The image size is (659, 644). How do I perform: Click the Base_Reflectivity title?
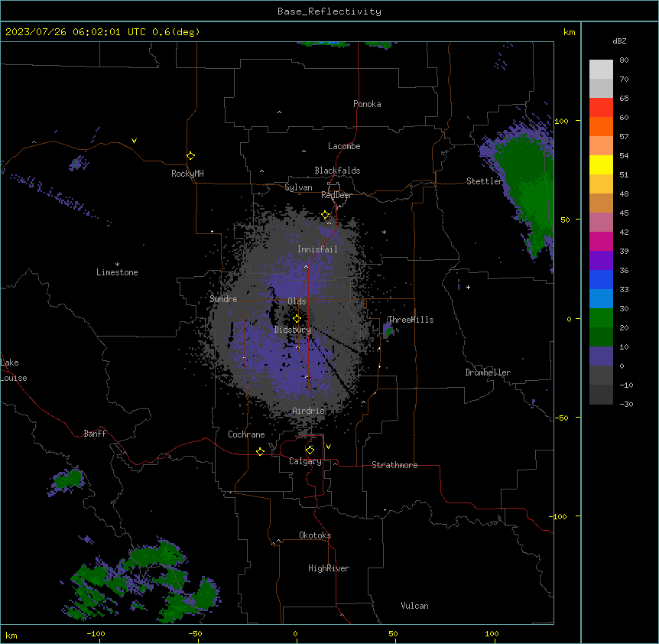coord(329,11)
